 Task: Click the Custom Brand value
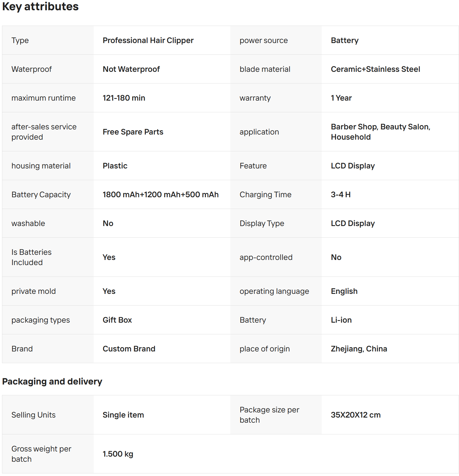(x=129, y=349)
